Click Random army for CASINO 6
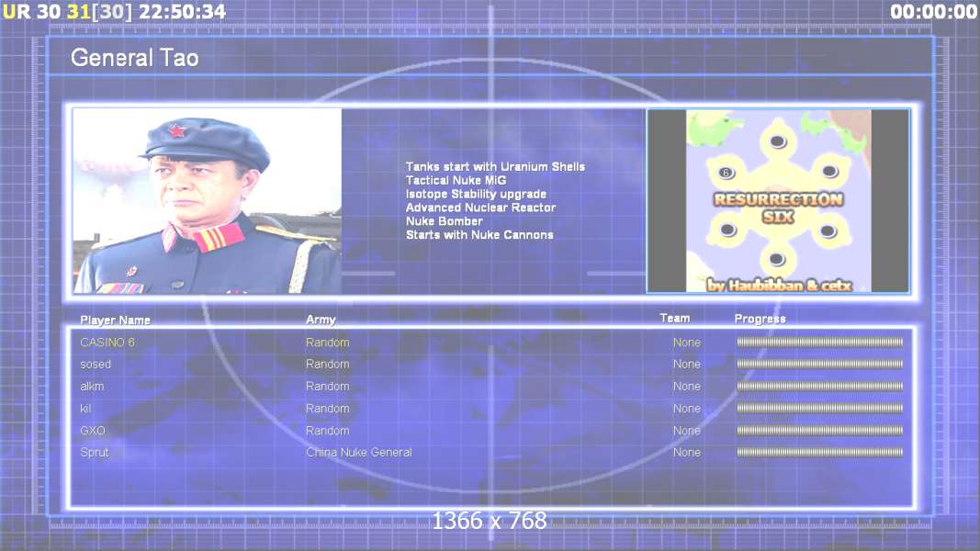 click(328, 343)
